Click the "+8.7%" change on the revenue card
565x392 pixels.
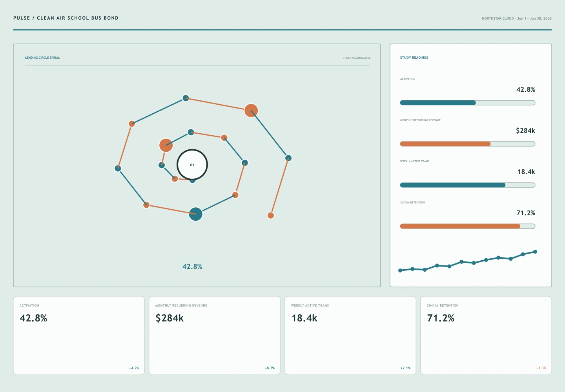(270, 368)
